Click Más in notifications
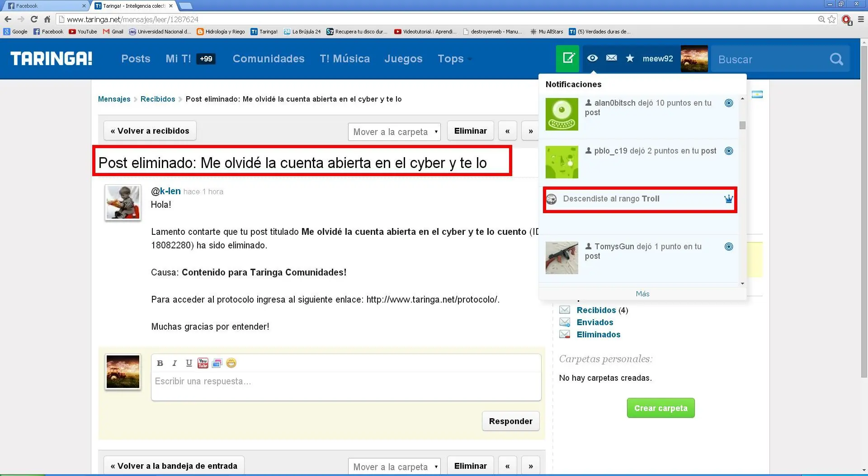Image resolution: width=868 pixels, height=476 pixels. tap(642, 294)
